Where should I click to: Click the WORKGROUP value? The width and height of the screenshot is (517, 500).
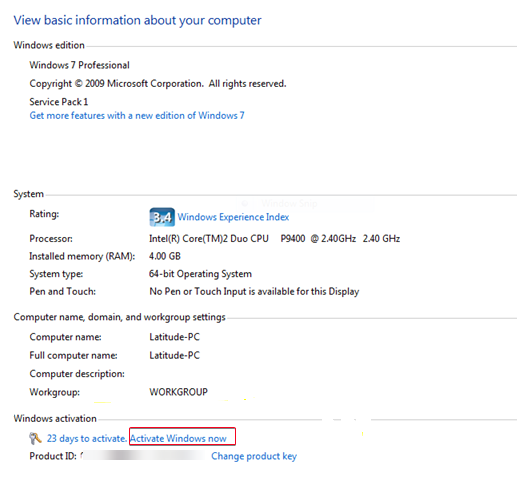(178, 392)
